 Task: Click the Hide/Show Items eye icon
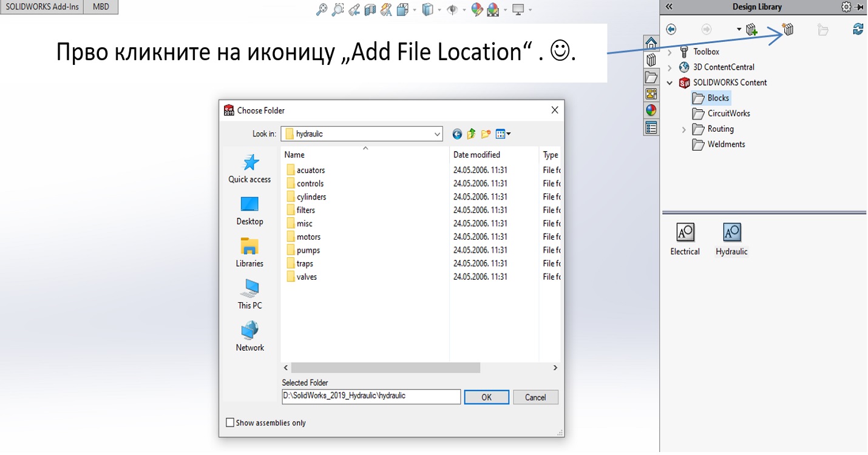coord(452,10)
